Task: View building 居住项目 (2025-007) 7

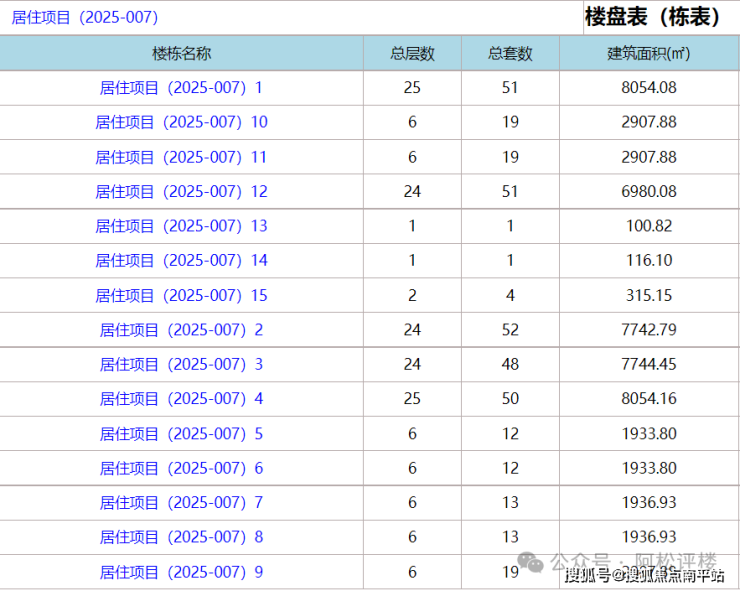Action: [x=181, y=502]
